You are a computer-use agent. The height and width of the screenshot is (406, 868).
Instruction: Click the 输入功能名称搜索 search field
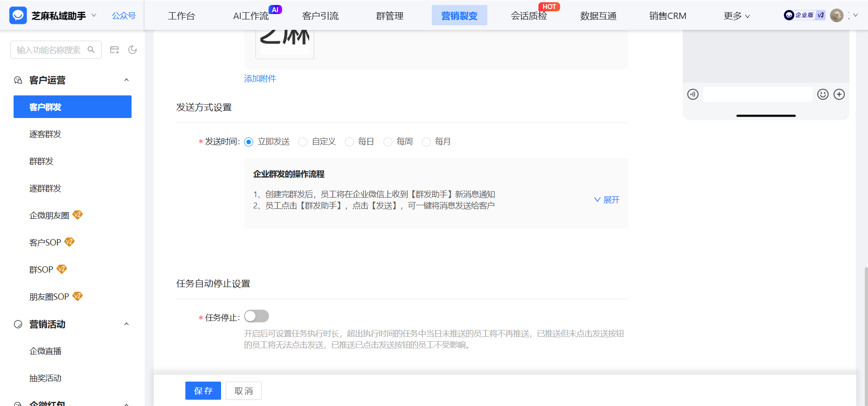click(x=56, y=50)
